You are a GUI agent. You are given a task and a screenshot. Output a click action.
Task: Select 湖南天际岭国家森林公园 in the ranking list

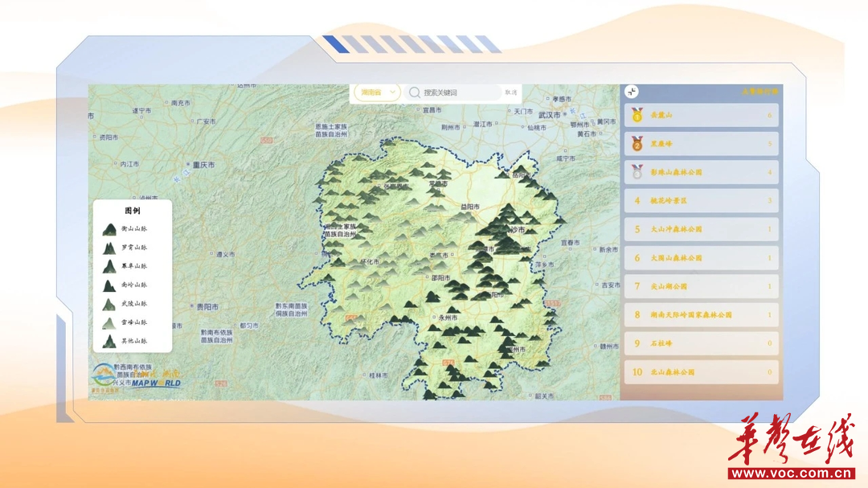click(702, 315)
